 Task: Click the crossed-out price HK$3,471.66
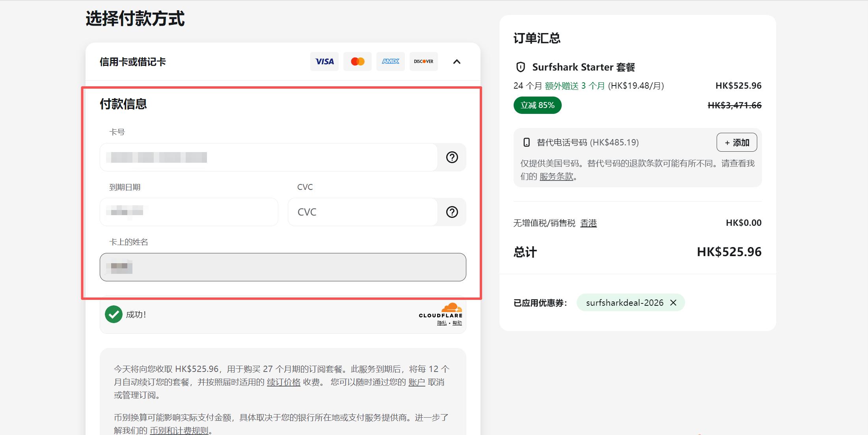(735, 105)
